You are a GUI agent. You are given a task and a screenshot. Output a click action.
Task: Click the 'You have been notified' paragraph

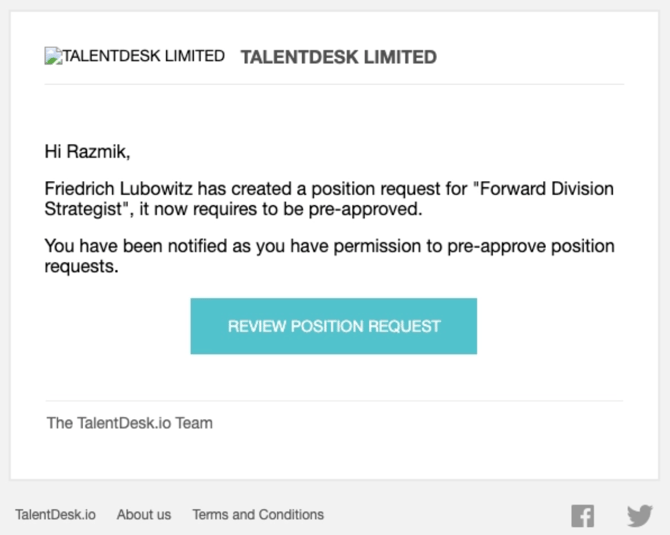(x=329, y=256)
